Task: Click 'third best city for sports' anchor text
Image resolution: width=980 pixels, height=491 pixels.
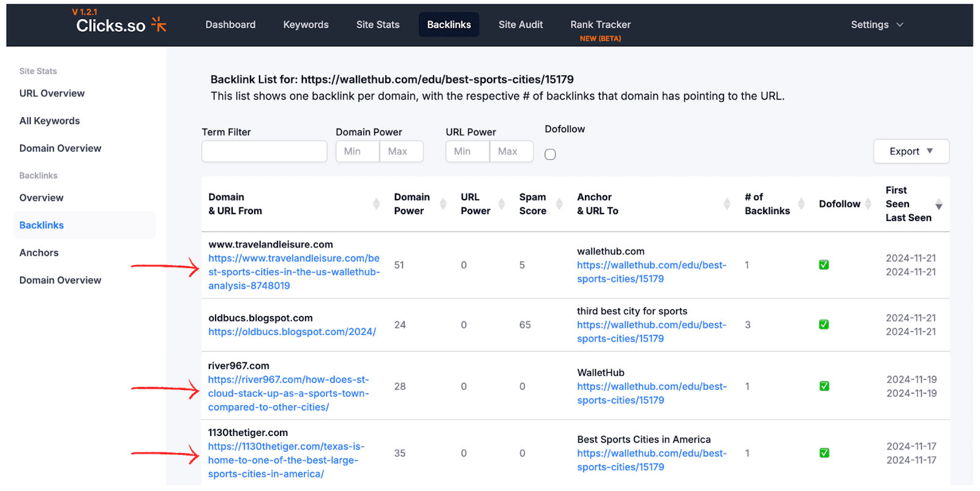Action: (632, 311)
